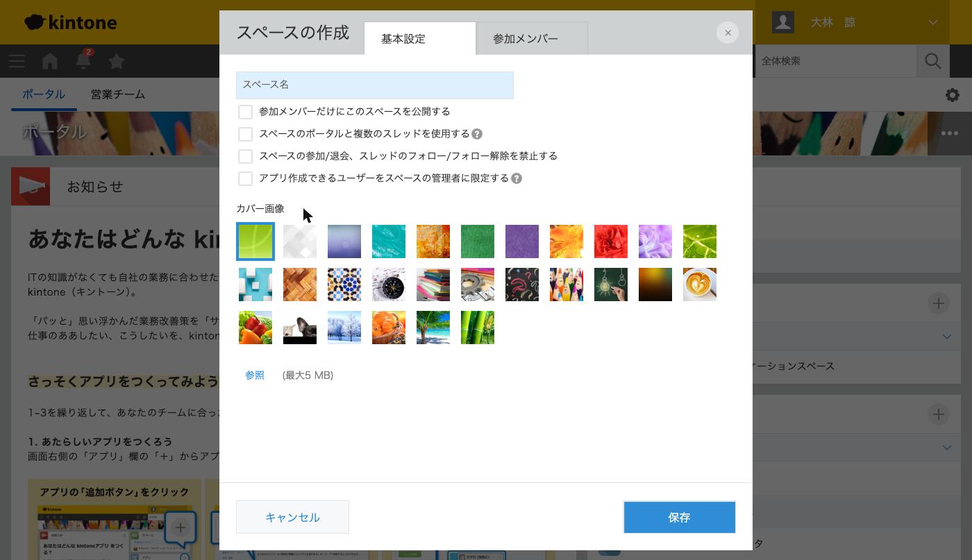Select the bulldog cover image
This screenshot has height=560, width=972.
[x=300, y=328]
